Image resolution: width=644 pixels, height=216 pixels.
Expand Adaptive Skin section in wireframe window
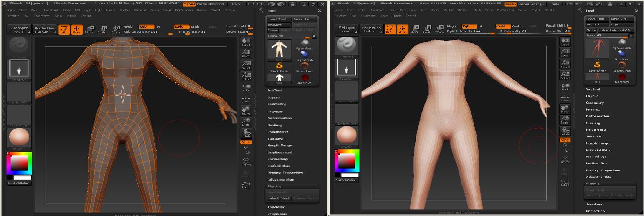pos(281,179)
